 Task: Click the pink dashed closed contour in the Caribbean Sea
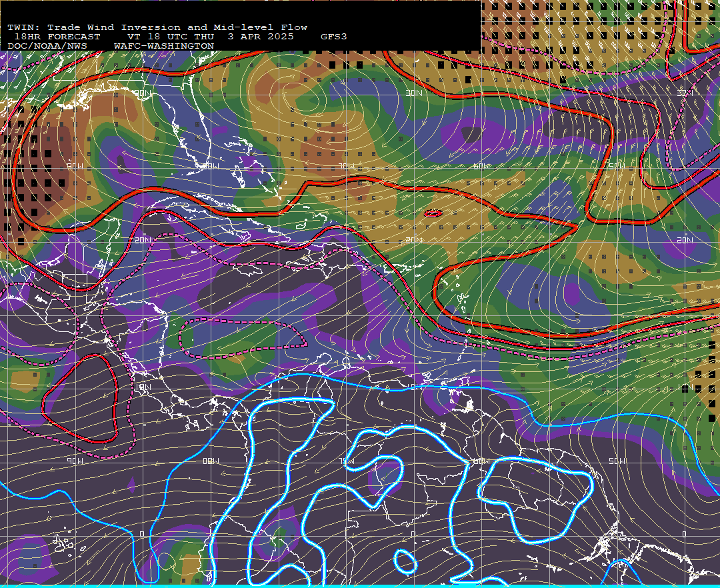(242, 339)
